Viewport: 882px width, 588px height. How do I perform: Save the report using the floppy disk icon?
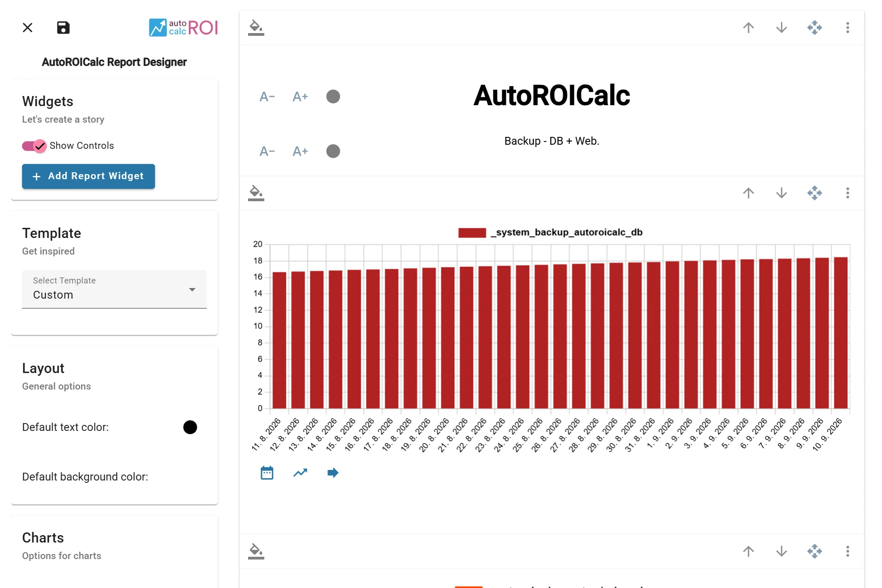click(x=63, y=28)
